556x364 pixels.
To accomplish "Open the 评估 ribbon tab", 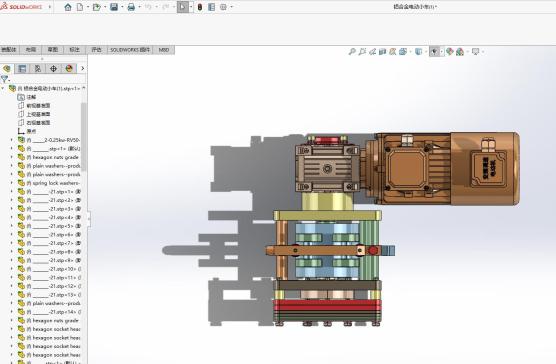I will point(96,50).
